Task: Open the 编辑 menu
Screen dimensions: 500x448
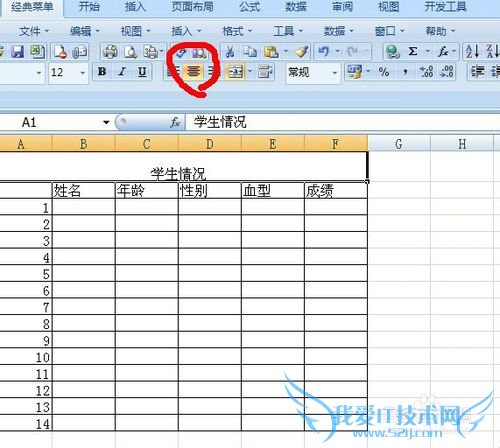Action: point(84,31)
